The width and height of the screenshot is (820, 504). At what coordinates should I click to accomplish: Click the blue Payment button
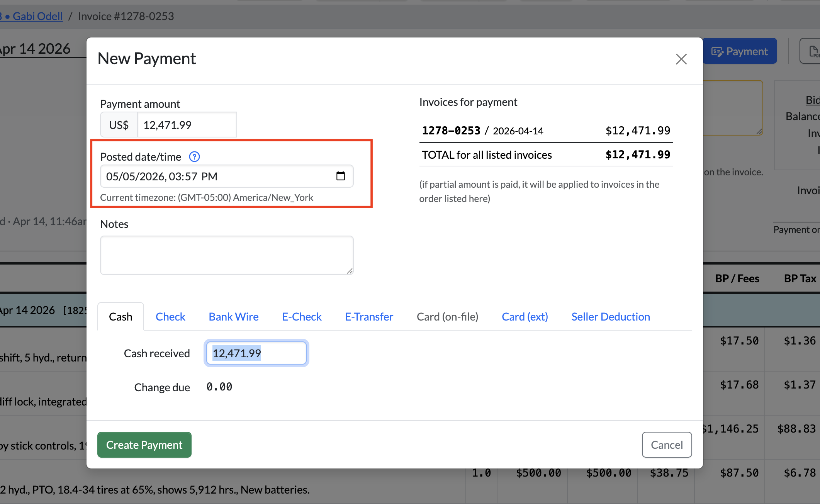coord(740,51)
